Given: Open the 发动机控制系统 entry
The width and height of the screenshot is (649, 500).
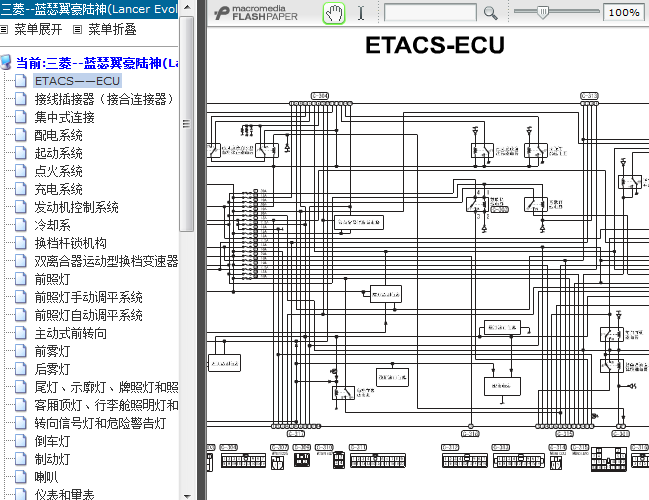Looking at the screenshot, I should (76, 207).
